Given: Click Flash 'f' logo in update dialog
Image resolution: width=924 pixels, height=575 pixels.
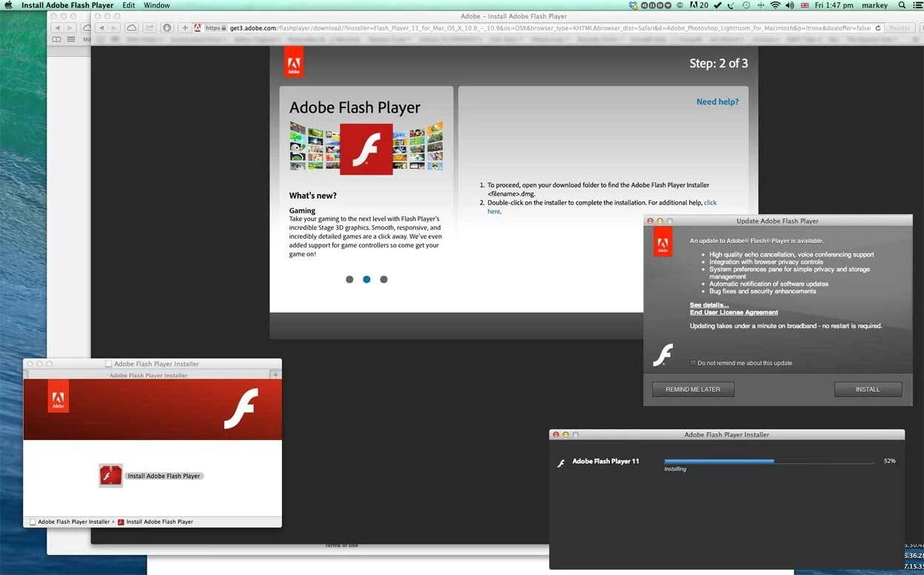Looking at the screenshot, I should click(663, 355).
